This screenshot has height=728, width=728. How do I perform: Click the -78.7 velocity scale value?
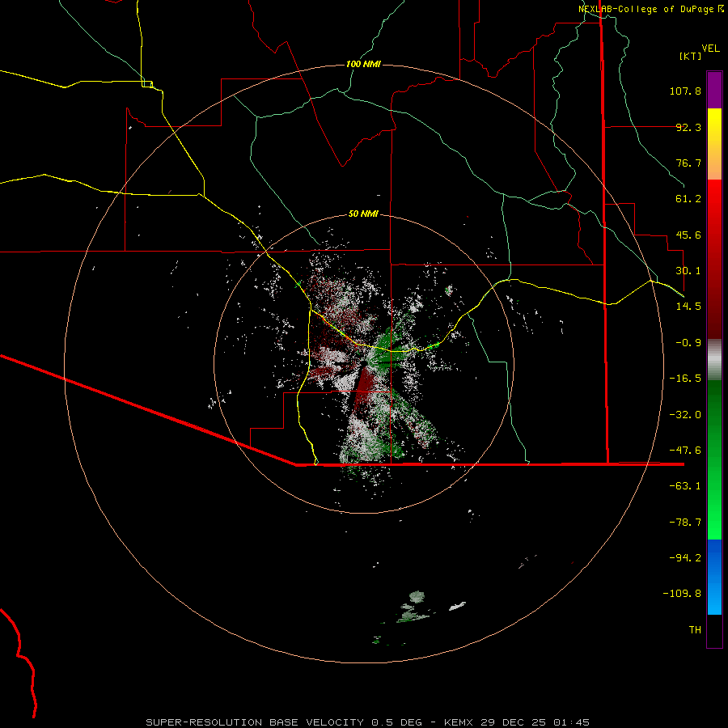685,523
